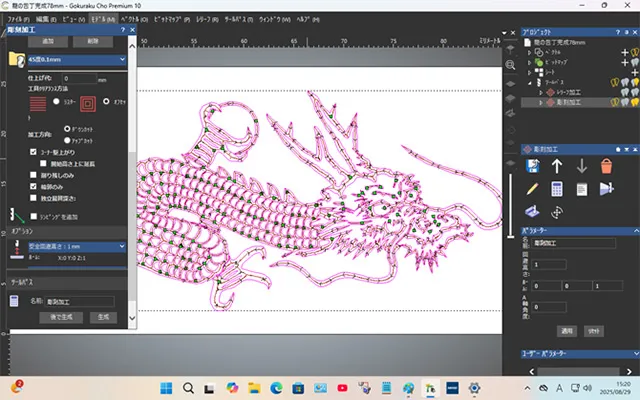Screen dimensions: 640x400
Task: Open the ファイル menu
Action: [17, 18]
